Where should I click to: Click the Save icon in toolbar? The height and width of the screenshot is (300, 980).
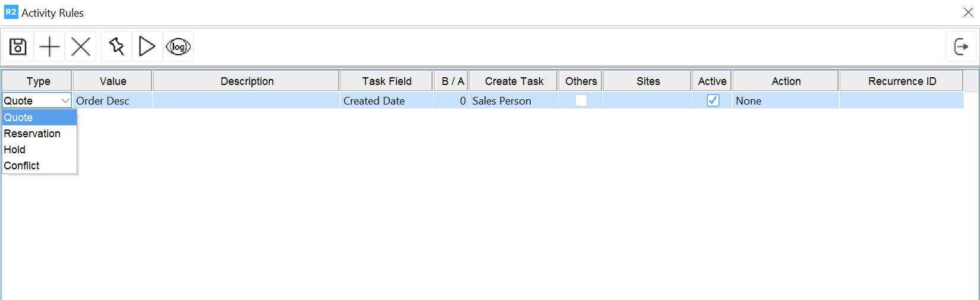[x=18, y=46]
